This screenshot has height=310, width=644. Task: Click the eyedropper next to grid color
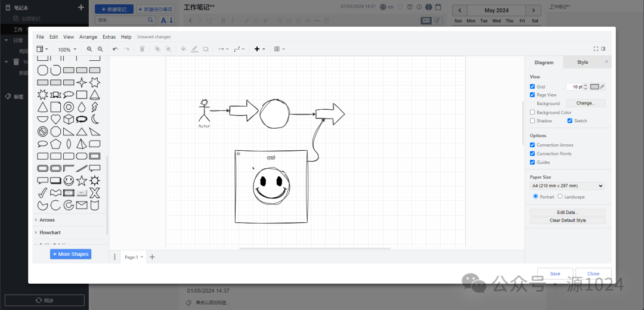(x=602, y=86)
